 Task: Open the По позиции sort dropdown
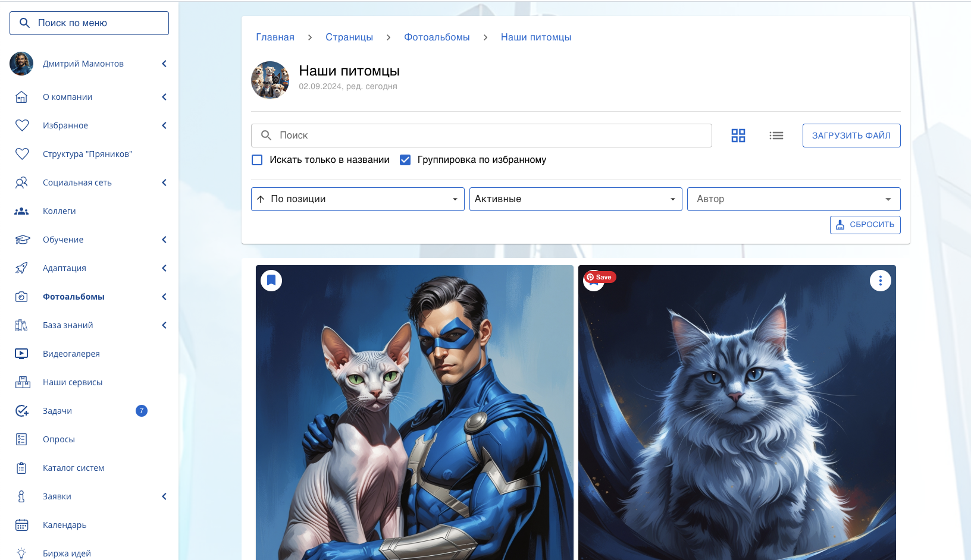click(x=358, y=199)
